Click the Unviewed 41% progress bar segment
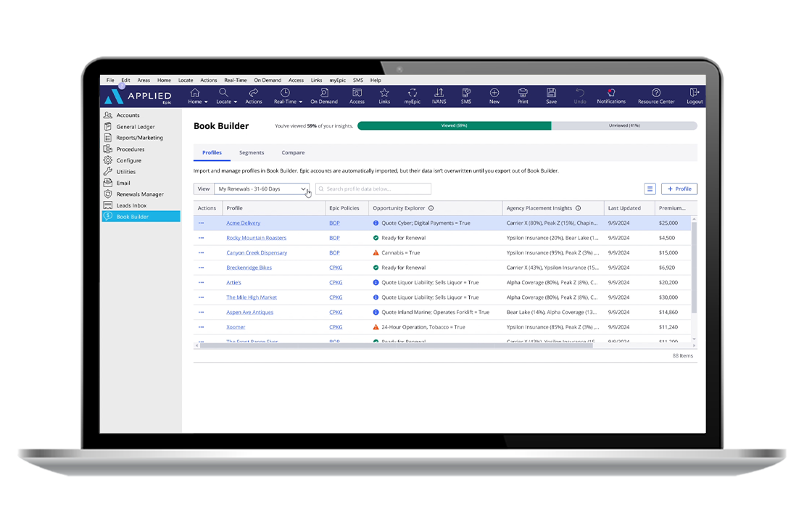Viewport: 812px width, 528px height. click(624, 126)
